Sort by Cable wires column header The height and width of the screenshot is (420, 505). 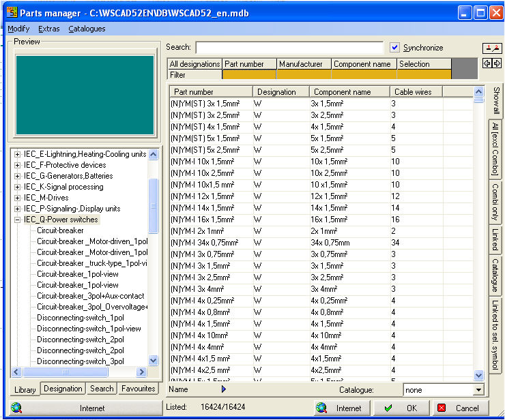[x=416, y=92]
